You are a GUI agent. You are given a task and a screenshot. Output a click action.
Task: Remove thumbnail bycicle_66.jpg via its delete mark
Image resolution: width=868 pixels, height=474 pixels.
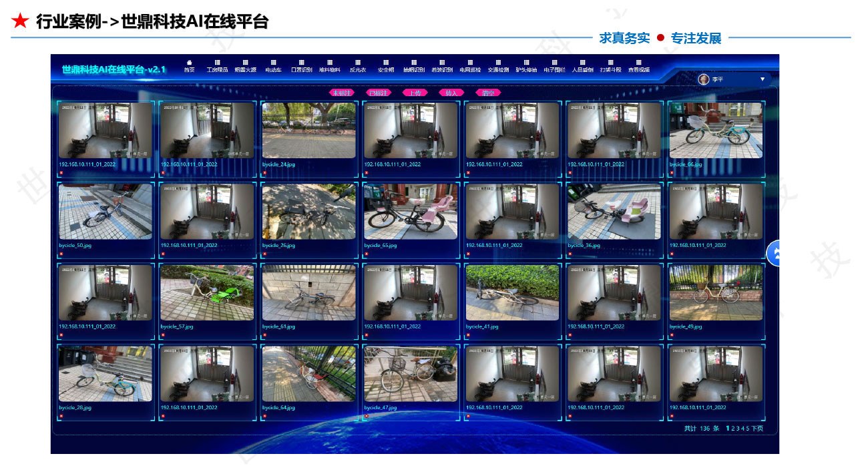coord(670,173)
